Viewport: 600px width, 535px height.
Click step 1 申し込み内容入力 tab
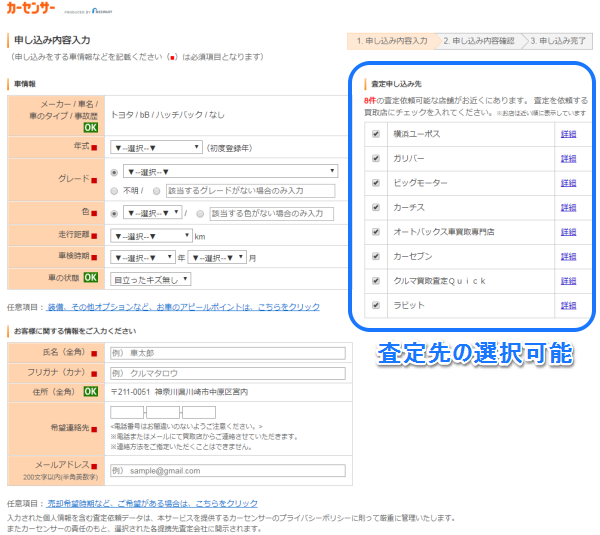coord(392,41)
